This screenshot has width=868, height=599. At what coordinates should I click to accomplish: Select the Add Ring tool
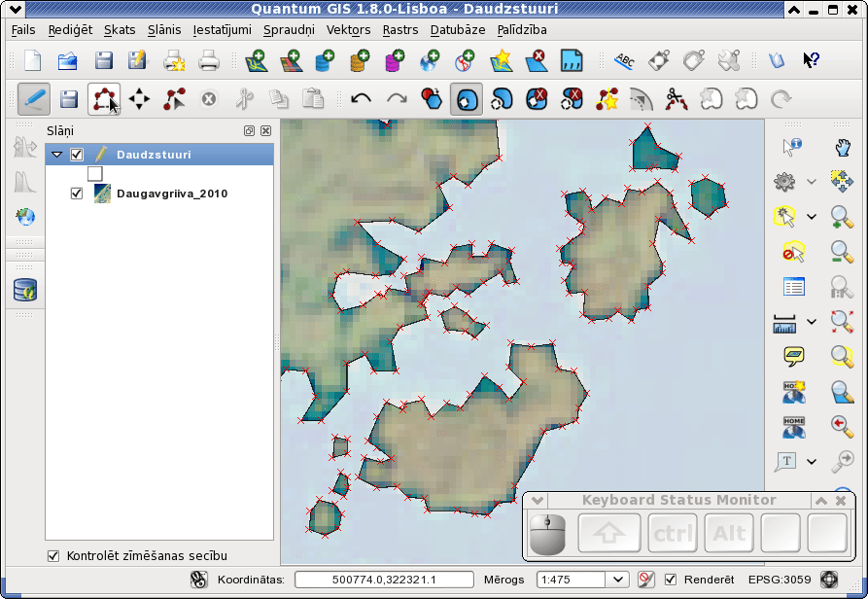(467, 99)
